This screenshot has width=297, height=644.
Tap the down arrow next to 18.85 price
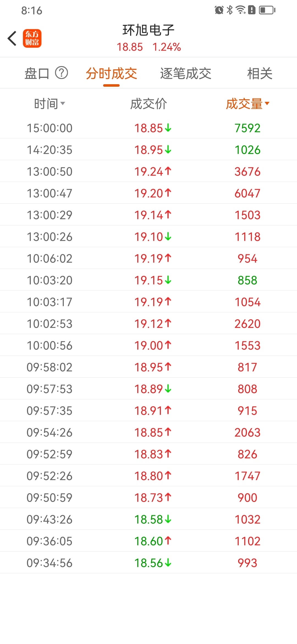tap(168, 128)
